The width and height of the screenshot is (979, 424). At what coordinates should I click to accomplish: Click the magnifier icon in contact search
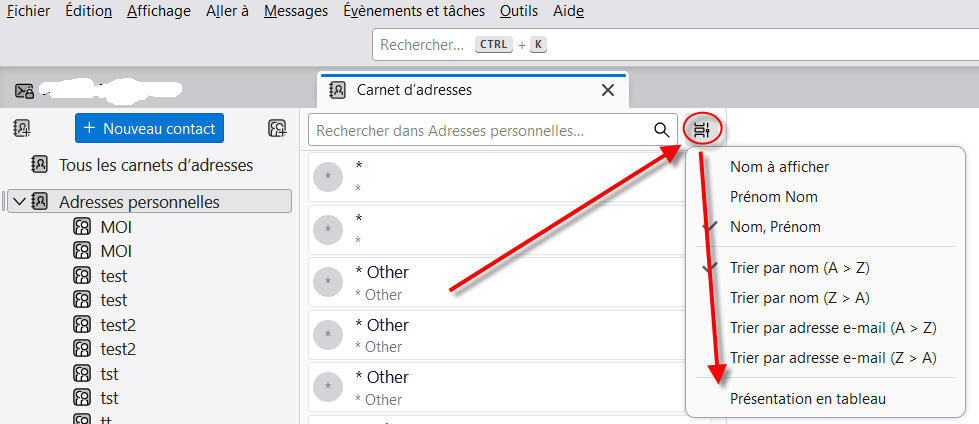(x=661, y=129)
